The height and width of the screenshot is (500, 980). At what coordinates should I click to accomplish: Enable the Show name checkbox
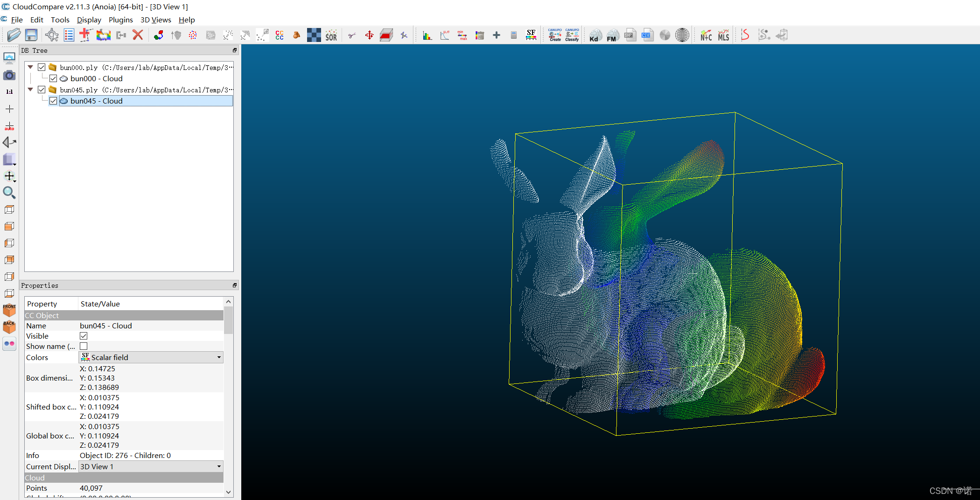[x=84, y=346]
